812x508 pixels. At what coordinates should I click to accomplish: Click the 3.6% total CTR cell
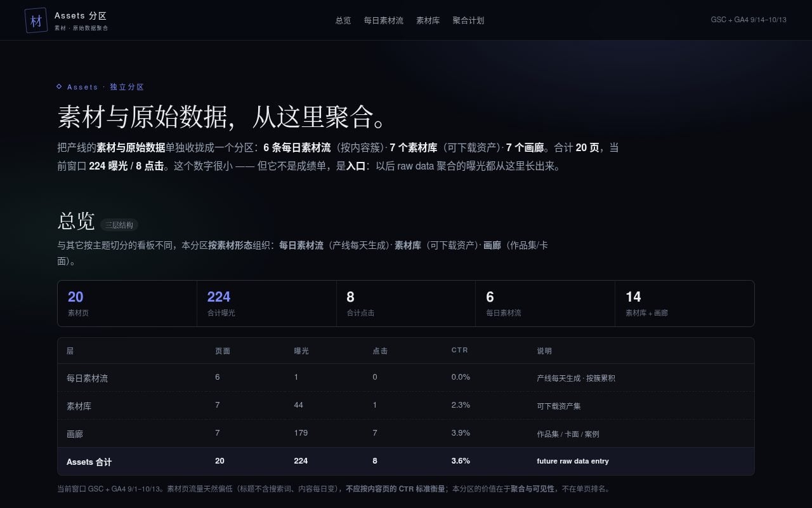(461, 461)
